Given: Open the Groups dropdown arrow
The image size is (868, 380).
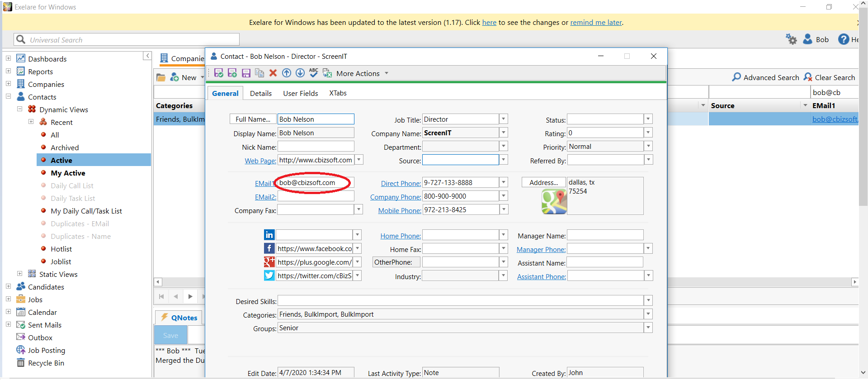Looking at the screenshot, I should pyautogui.click(x=648, y=328).
